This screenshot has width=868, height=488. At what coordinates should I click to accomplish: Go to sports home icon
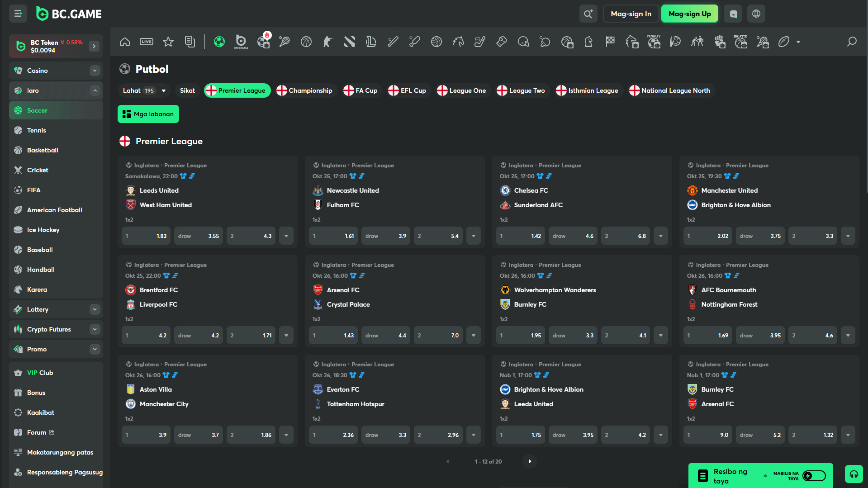click(125, 42)
